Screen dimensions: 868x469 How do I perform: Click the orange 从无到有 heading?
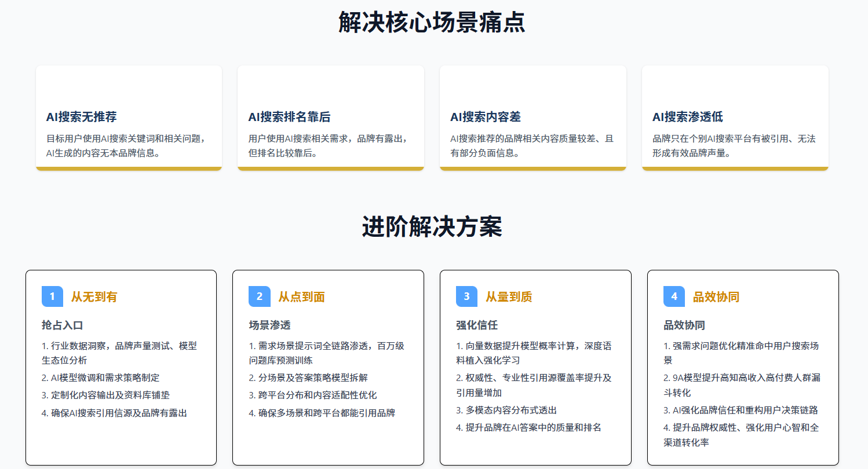pyautogui.click(x=94, y=297)
